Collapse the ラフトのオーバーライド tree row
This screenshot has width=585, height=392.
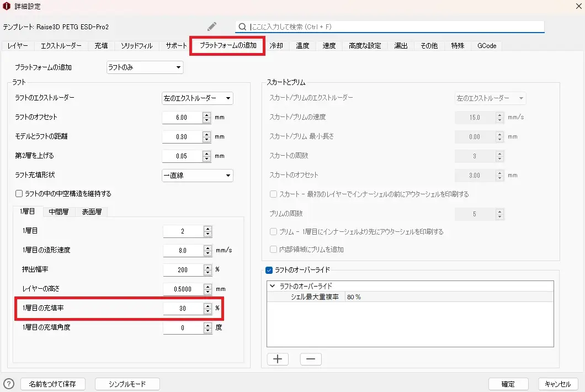(272, 286)
